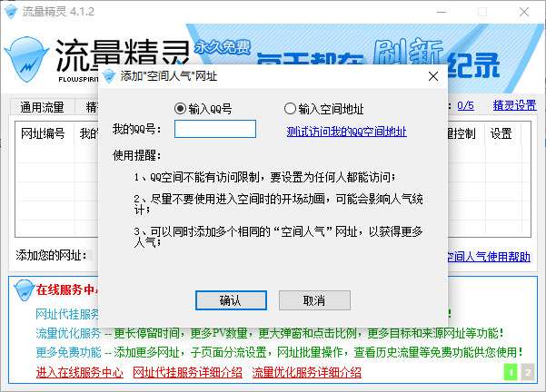546x392 pixels.
Task: Open 测试访问我的QQ空间地址 link
Action: tap(346, 132)
